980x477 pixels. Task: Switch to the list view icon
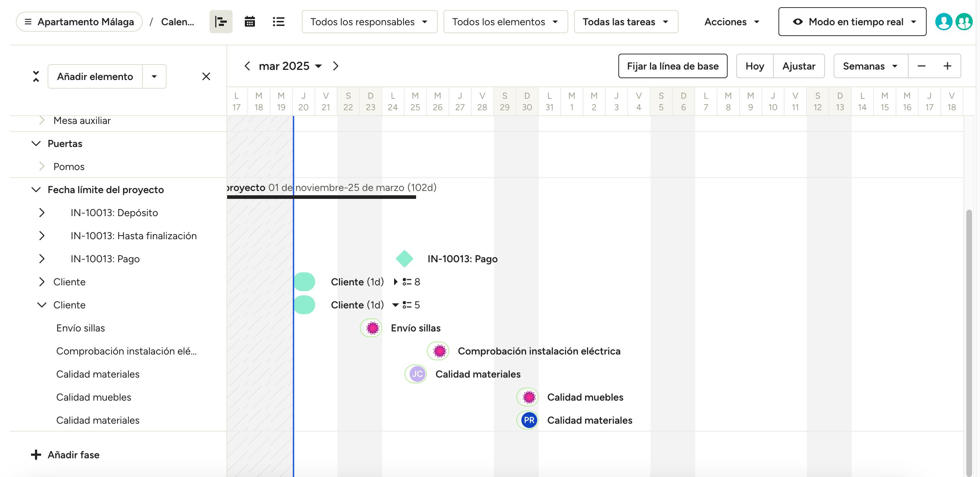click(x=278, y=22)
